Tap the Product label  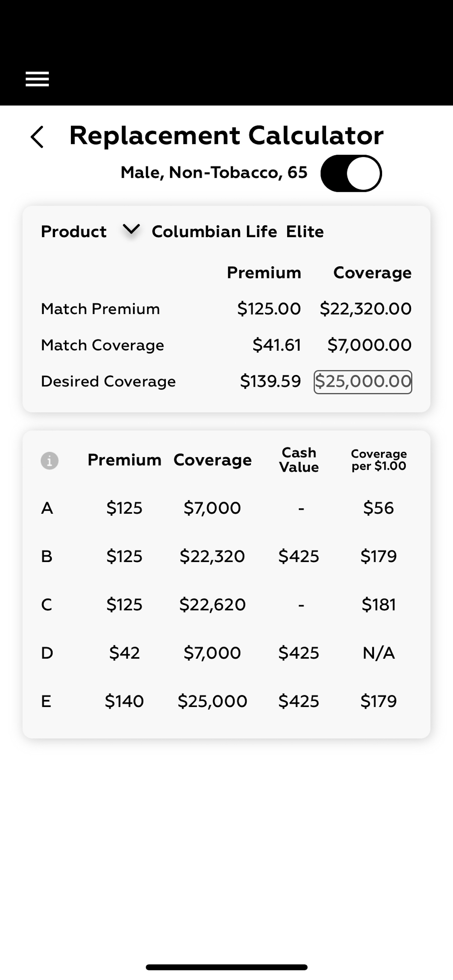[x=74, y=231]
